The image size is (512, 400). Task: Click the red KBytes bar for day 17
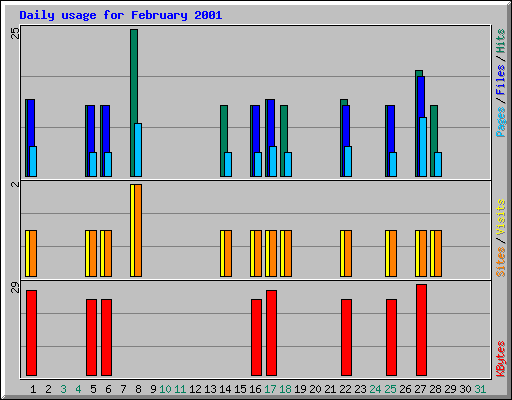coord(271,333)
